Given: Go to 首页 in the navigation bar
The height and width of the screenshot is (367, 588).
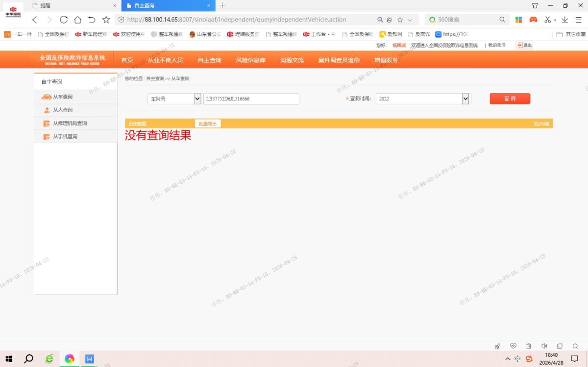Looking at the screenshot, I should pos(127,60).
